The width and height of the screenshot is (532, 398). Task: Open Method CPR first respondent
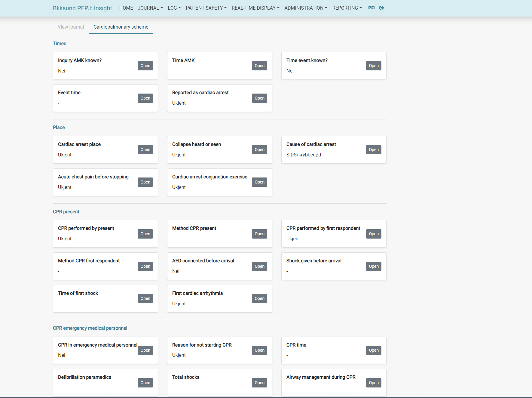click(145, 266)
